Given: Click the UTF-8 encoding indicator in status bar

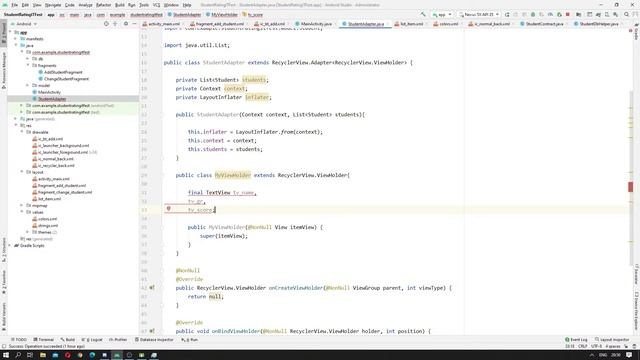Looking at the screenshot, I should [x=596, y=346].
